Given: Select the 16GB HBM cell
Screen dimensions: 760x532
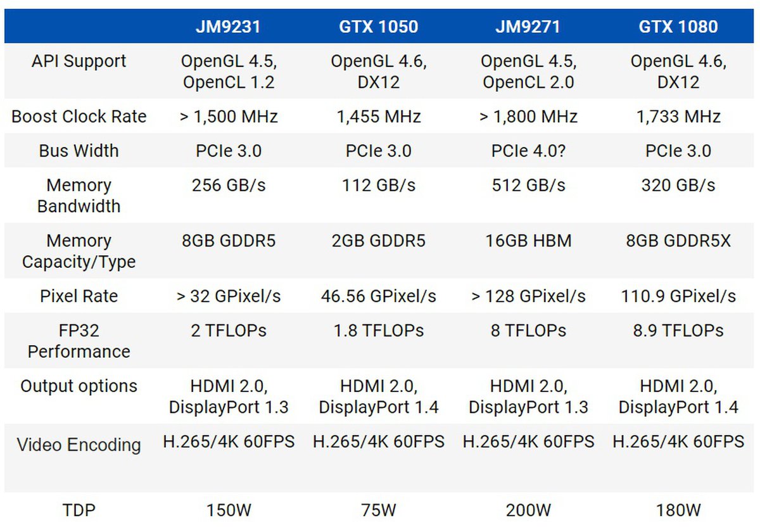Looking at the screenshot, I should point(528,241).
